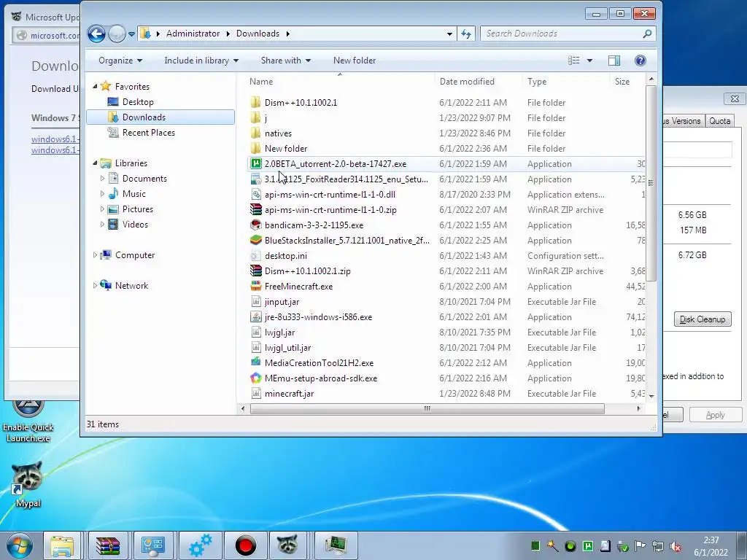The height and width of the screenshot is (560, 747).
Task: Select the New folder entry in the file list
Action: 286,149
